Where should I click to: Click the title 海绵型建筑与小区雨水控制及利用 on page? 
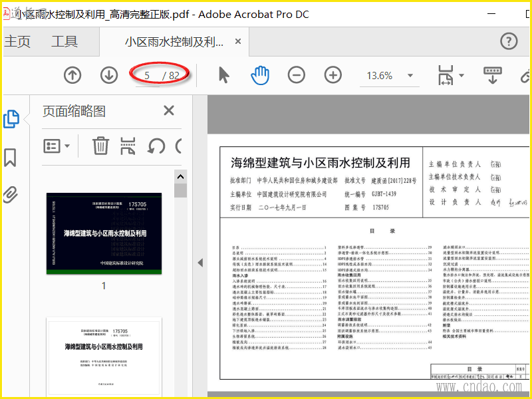(321, 163)
